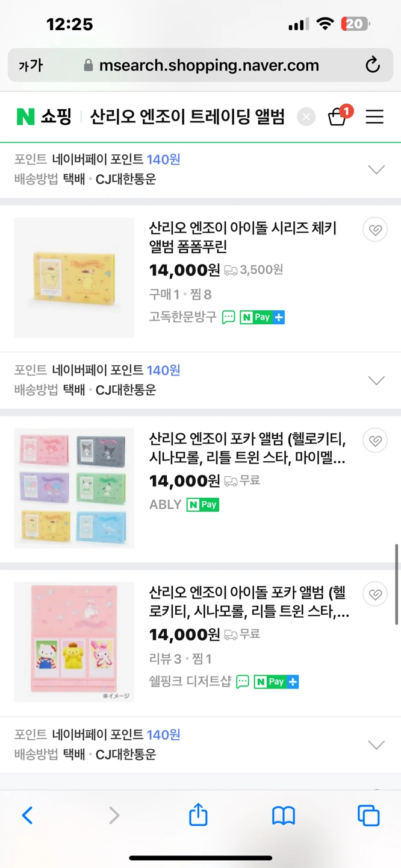The image size is (401, 868).
Task: Visit the 쉘핑크 디저트샵 store
Action: point(190,682)
